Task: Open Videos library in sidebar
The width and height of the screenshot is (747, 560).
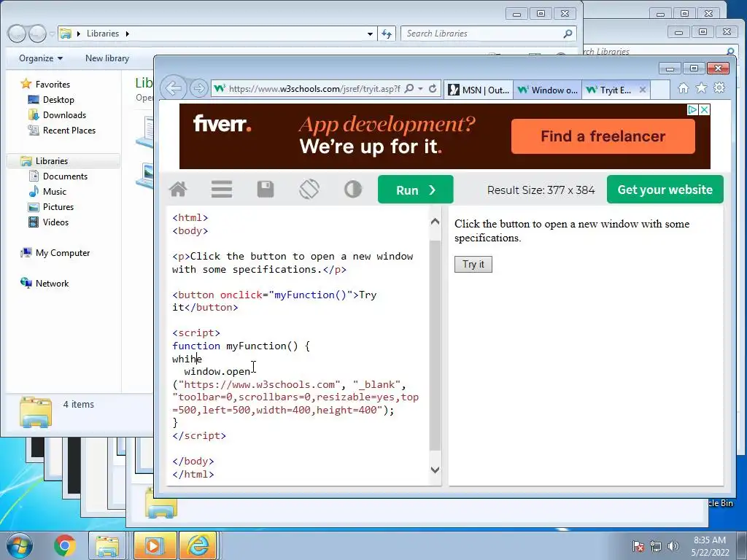Action: coord(55,222)
